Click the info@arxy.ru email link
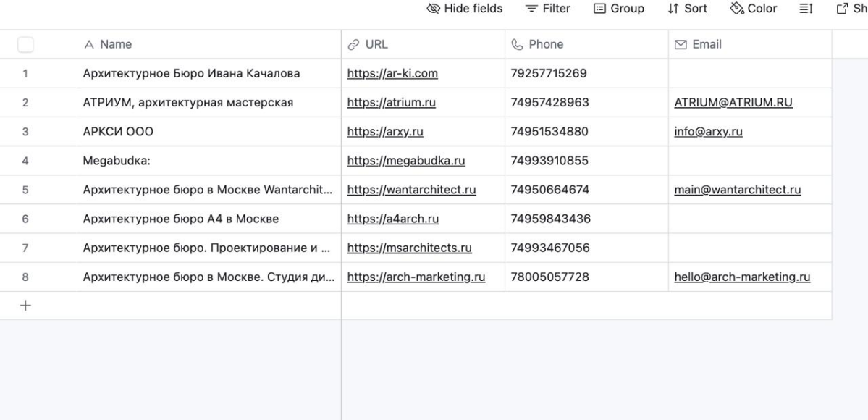The width and height of the screenshot is (868, 420). (709, 131)
